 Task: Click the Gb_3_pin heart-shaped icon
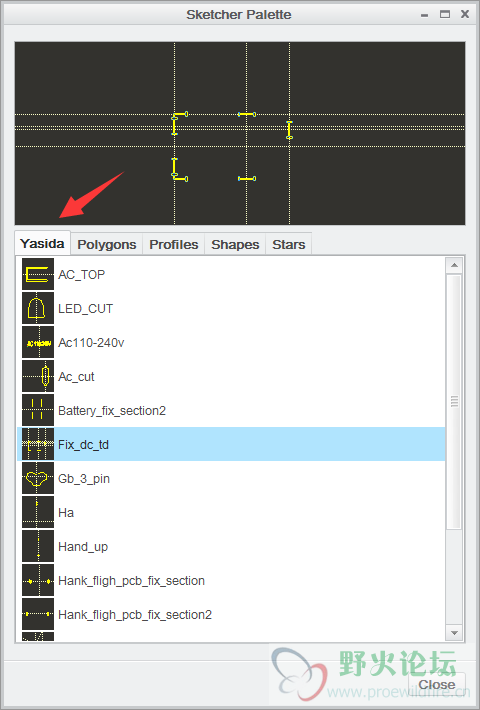click(x=38, y=478)
